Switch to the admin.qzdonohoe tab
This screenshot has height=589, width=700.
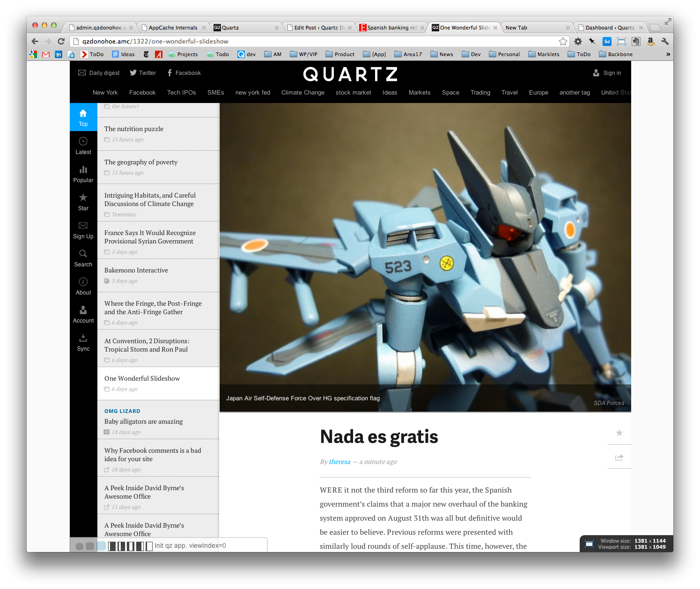coord(101,28)
